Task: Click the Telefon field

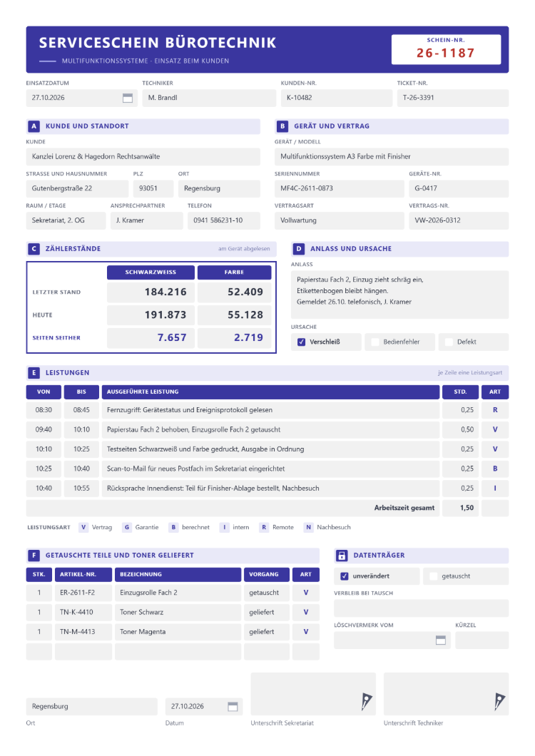Action: coord(224,220)
